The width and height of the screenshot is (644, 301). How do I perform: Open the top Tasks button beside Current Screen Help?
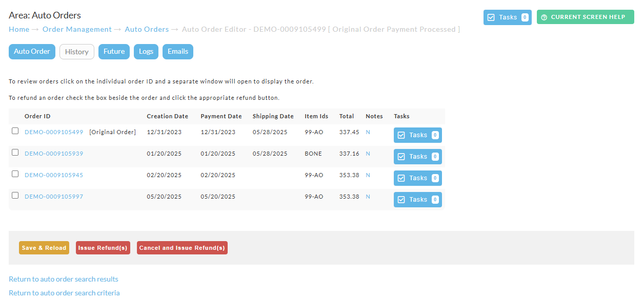tap(508, 17)
